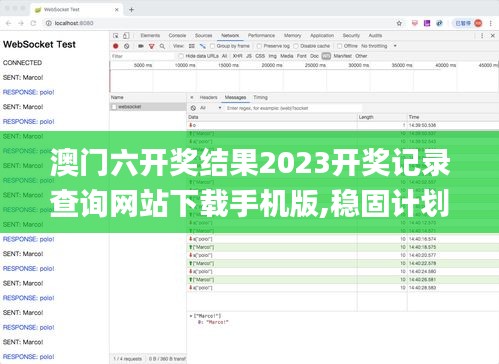Screen dimensions: 499x364
Task: Open the Headers tab
Action: point(208,97)
